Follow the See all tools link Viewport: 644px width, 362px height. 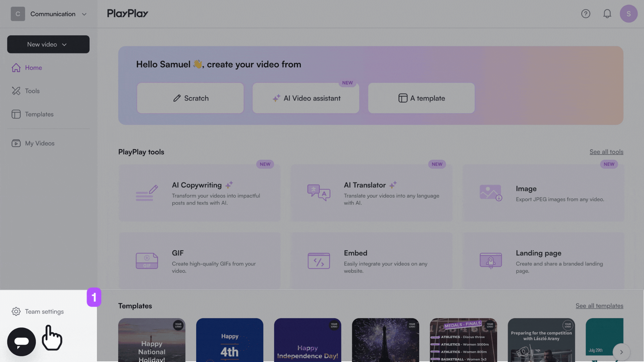(606, 152)
